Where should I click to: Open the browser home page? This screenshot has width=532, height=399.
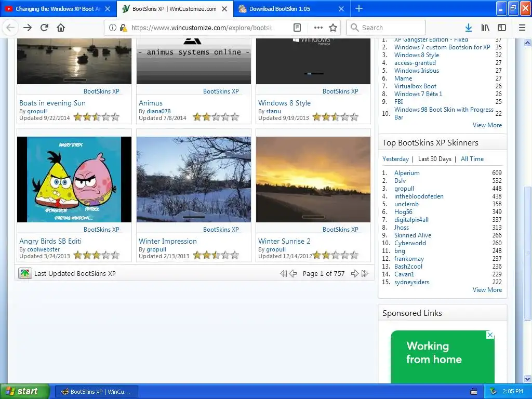61,28
